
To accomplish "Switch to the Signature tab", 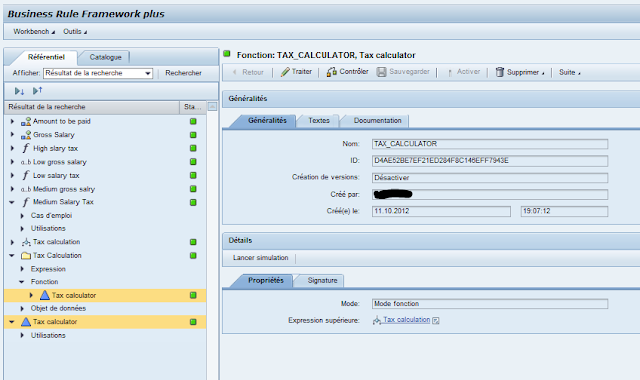I will (322, 280).
